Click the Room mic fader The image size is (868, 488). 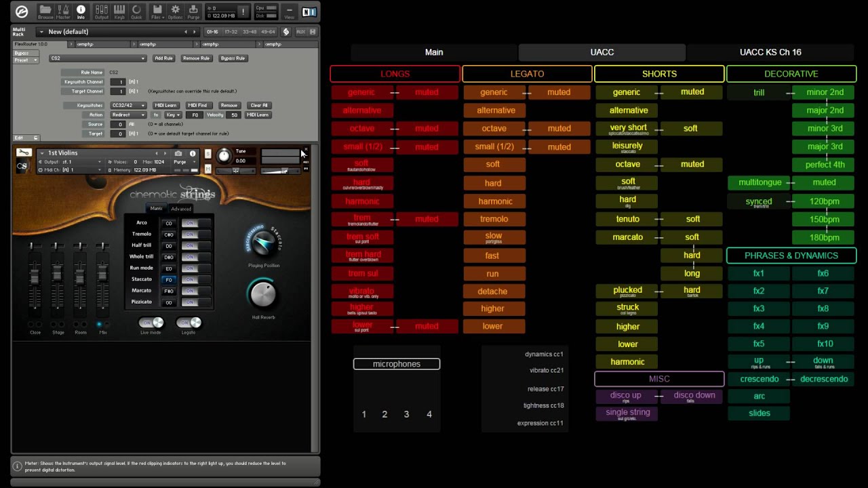81,279
